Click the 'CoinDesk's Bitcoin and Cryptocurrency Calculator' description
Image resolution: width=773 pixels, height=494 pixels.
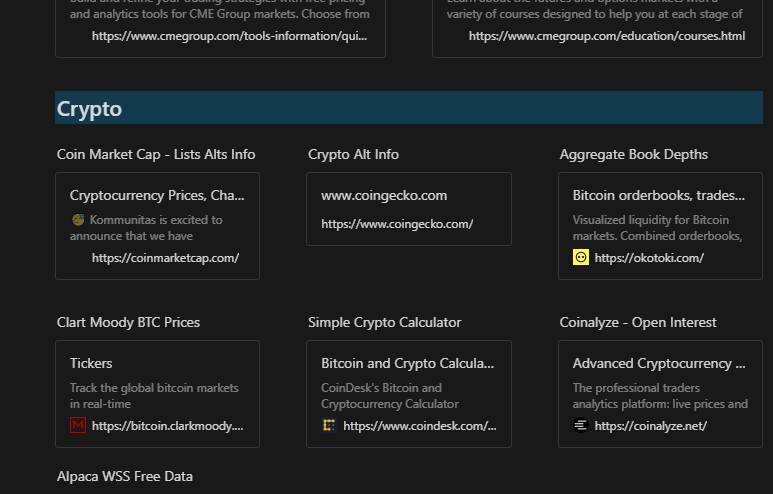pos(389,396)
